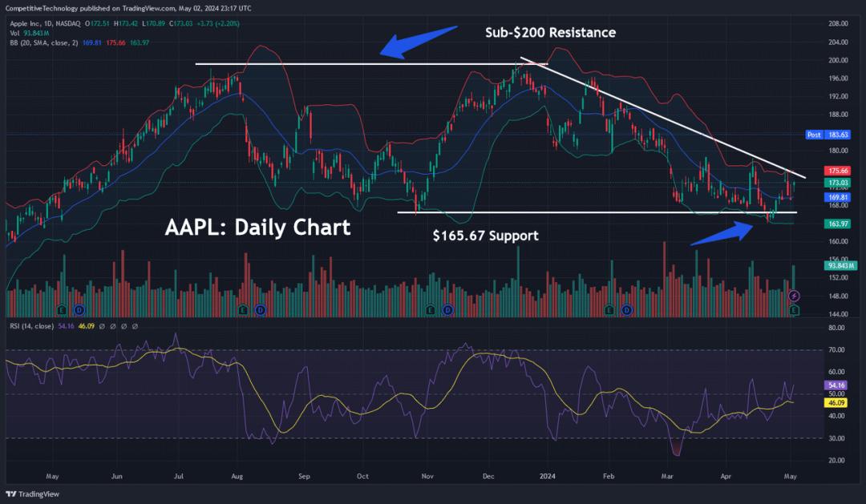Click the close value C173.03 in legend
This screenshot has width=866, height=504.
[180, 24]
